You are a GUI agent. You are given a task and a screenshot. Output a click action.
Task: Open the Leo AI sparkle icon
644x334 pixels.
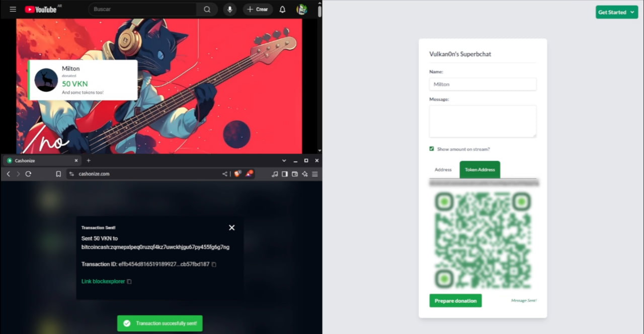point(305,174)
